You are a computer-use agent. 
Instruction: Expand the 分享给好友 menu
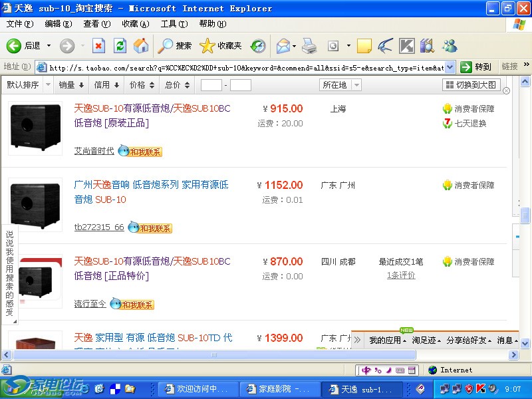tap(469, 340)
